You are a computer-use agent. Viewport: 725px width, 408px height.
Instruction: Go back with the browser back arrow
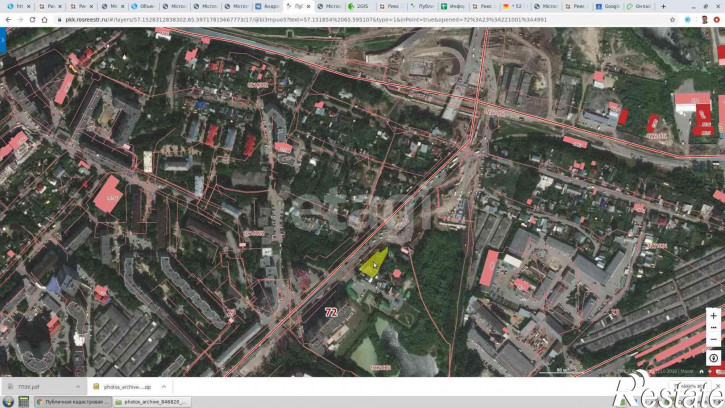[8, 19]
